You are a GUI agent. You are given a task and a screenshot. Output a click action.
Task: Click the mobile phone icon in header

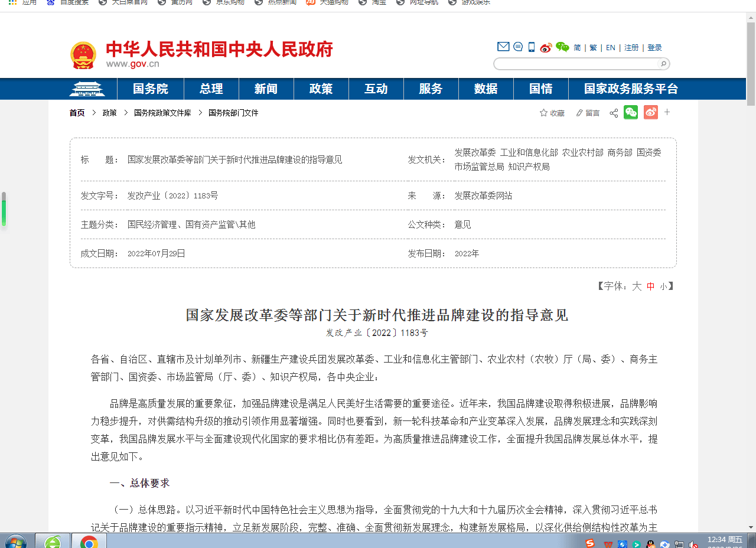(532, 47)
